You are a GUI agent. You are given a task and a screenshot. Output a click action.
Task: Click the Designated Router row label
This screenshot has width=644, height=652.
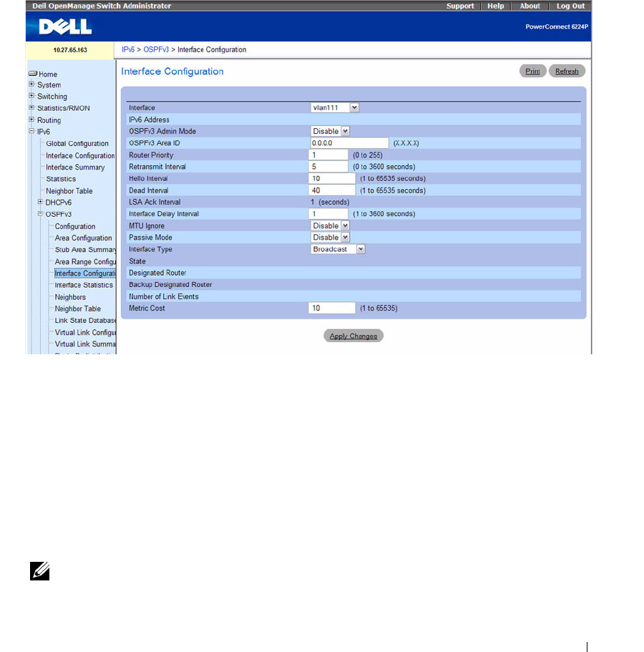pos(157,273)
